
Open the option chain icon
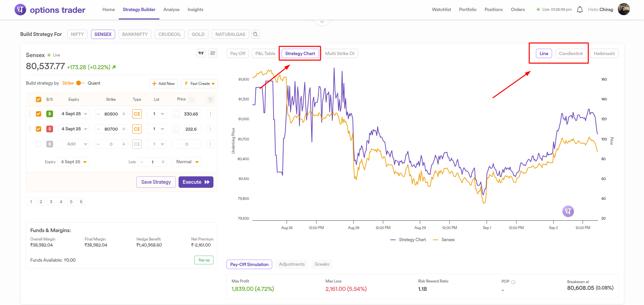point(213,53)
